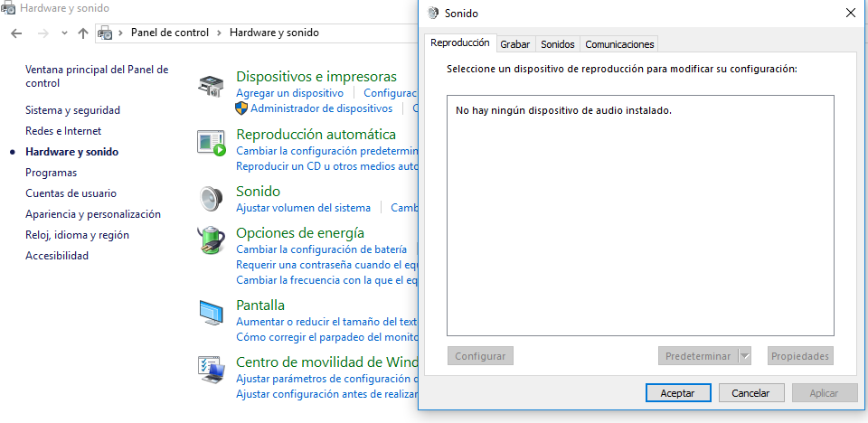Open the Opciones de energía heading
Screen dimensions: 868x423
tap(300, 232)
